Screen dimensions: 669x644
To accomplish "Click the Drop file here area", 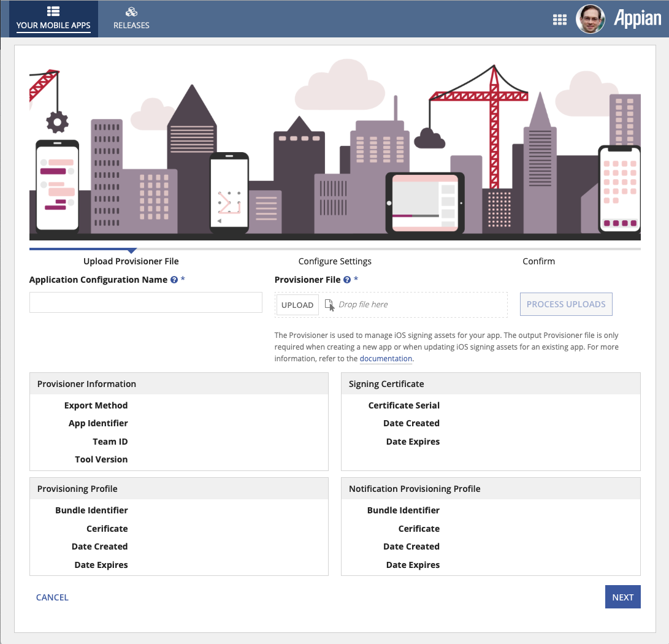I will [391, 305].
